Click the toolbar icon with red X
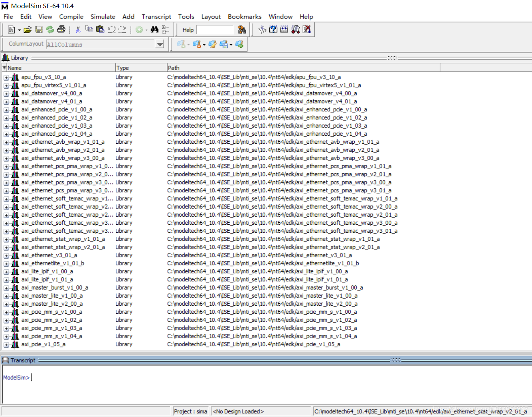The width and height of the screenshot is (532, 417). click(x=306, y=30)
